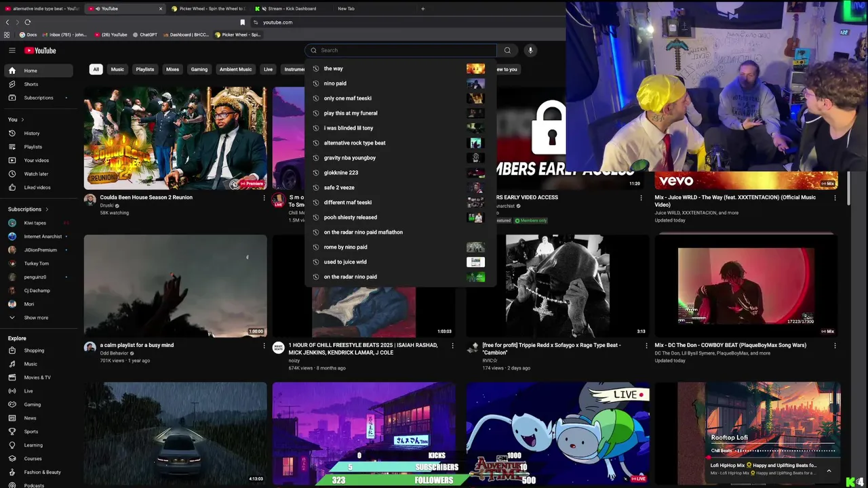Start voice search with microphone icon

pyautogui.click(x=530, y=50)
